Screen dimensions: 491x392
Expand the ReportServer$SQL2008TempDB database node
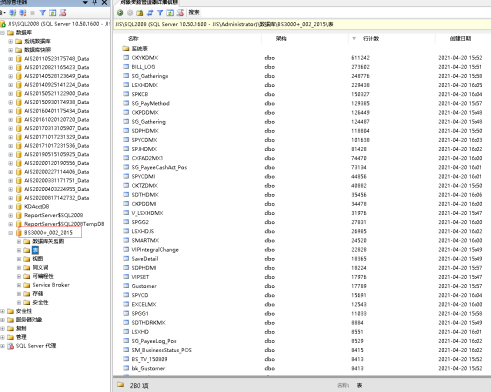click(x=10, y=224)
